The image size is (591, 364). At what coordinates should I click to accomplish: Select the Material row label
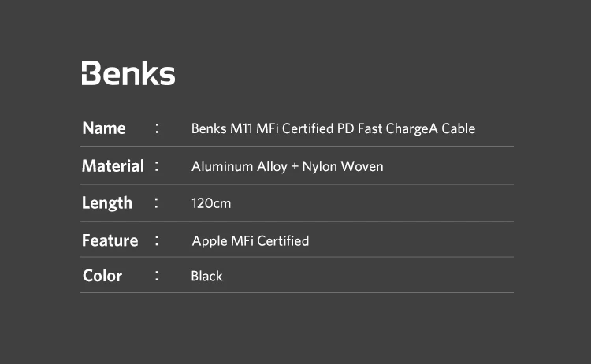113,166
